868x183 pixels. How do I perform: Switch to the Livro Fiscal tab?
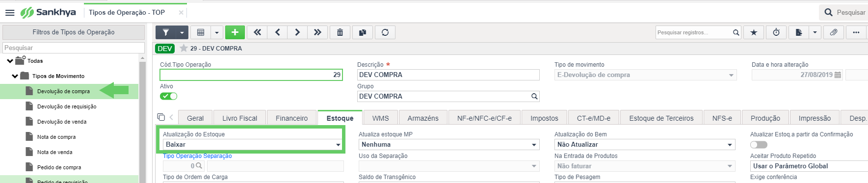239,118
